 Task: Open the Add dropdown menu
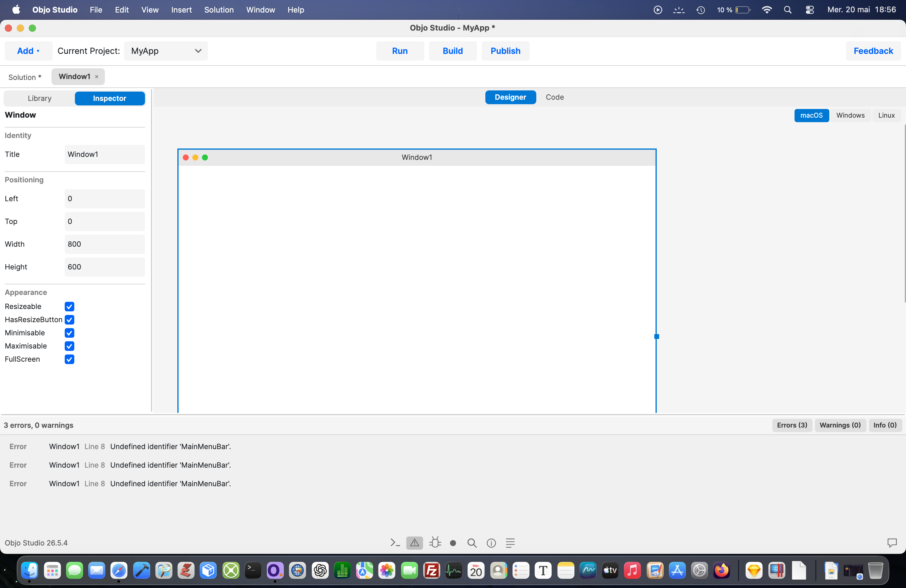pos(28,51)
